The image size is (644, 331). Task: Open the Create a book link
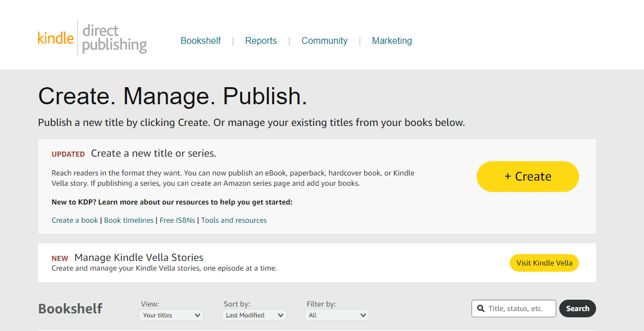75,220
